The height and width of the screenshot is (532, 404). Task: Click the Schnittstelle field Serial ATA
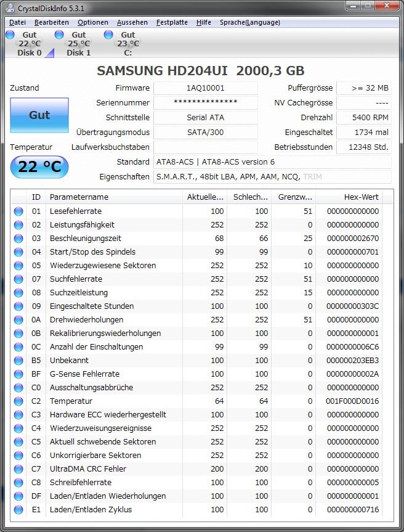206,118
